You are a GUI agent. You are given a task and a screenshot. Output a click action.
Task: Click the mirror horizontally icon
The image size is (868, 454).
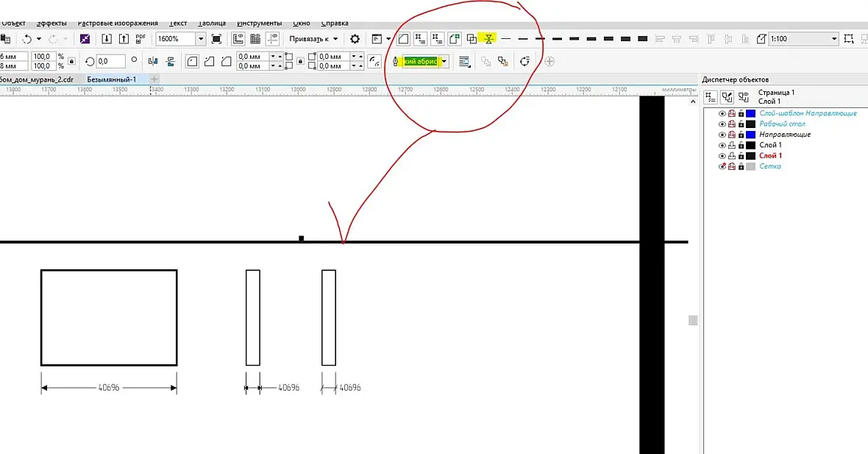(153, 62)
